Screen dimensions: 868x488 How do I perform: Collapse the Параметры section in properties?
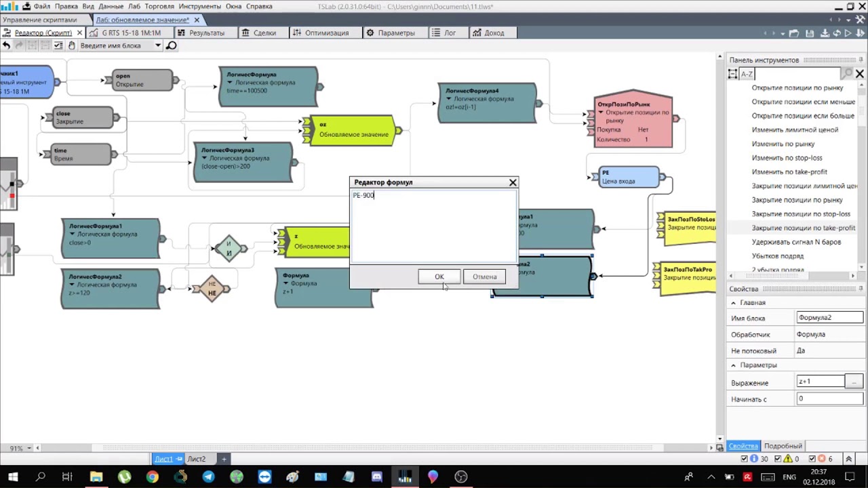(x=734, y=365)
